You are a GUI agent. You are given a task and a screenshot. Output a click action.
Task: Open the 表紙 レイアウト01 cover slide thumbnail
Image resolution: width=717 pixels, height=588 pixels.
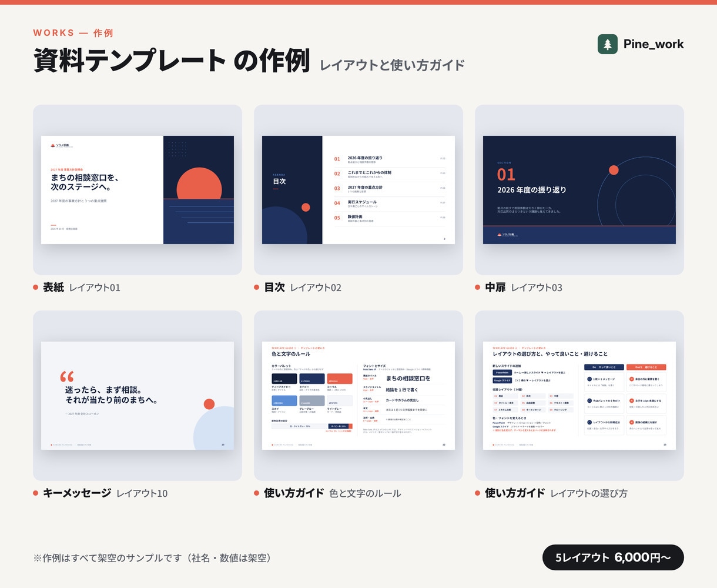(x=138, y=190)
